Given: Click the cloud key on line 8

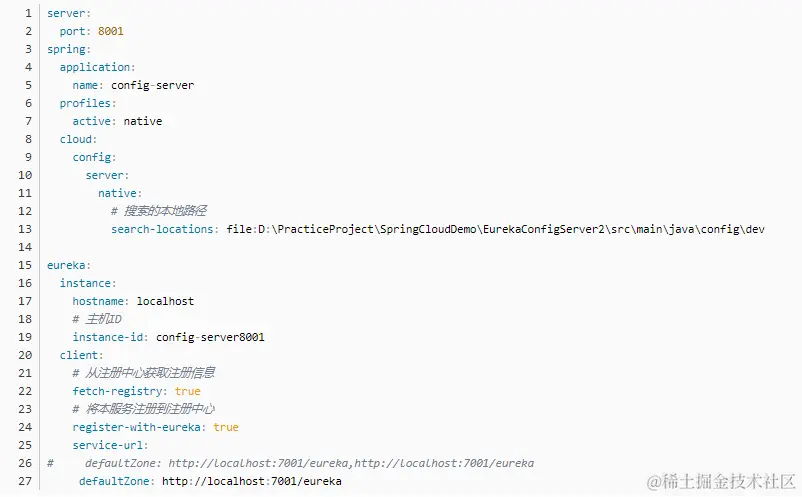Looking at the screenshot, I should pyautogui.click(x=77, y=139).
